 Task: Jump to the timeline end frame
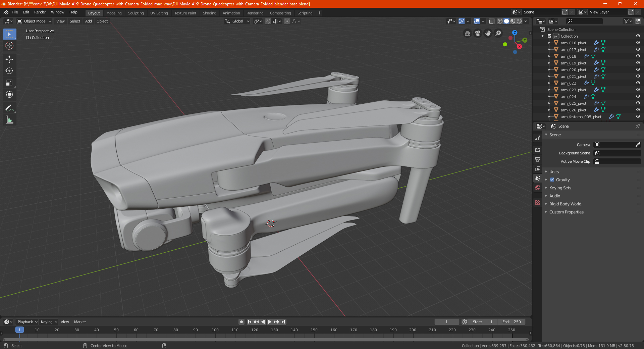coord(283,322)
